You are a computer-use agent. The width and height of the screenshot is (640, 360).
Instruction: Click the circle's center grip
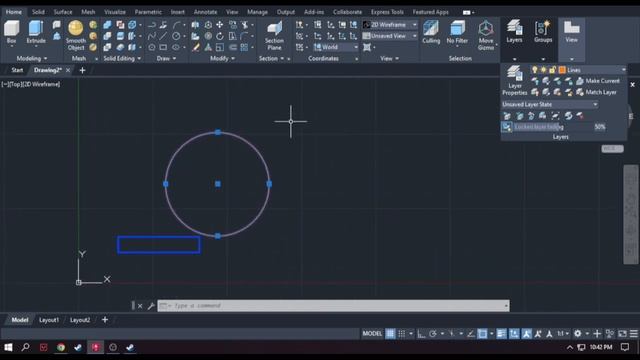coord(218,184)
